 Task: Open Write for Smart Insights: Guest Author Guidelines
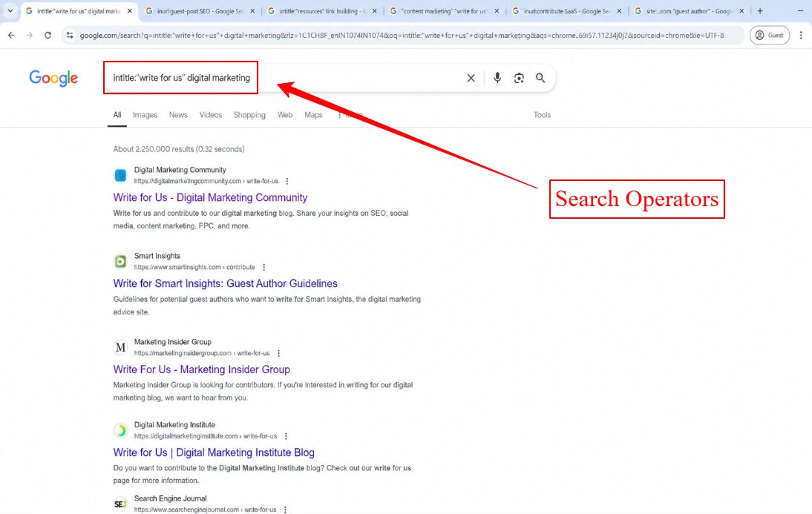(x=226, y=283)
